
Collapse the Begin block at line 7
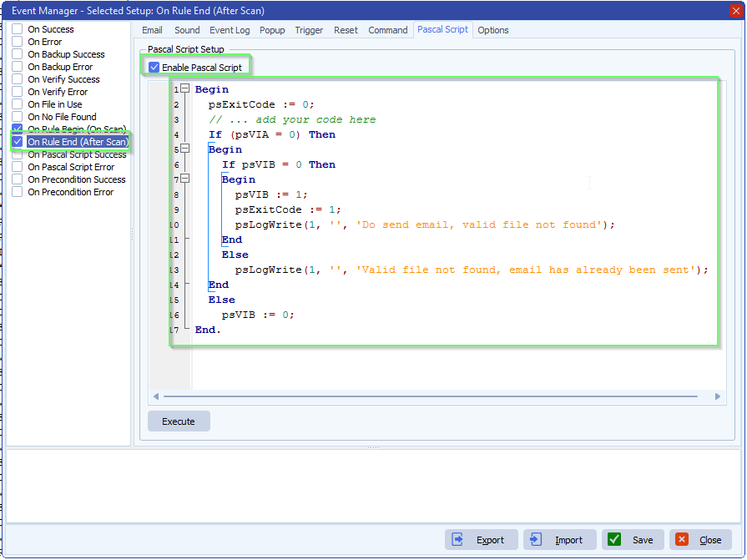[185, 179]
